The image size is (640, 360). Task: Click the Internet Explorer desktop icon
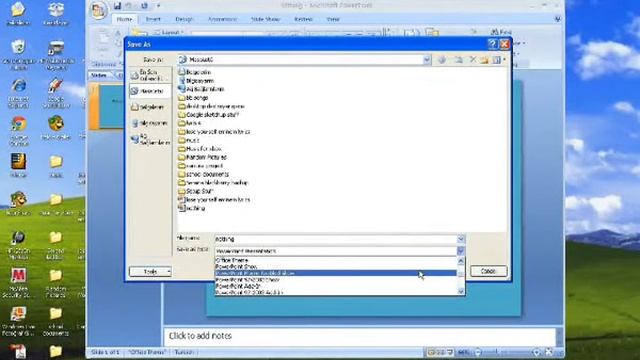(18, 93)
